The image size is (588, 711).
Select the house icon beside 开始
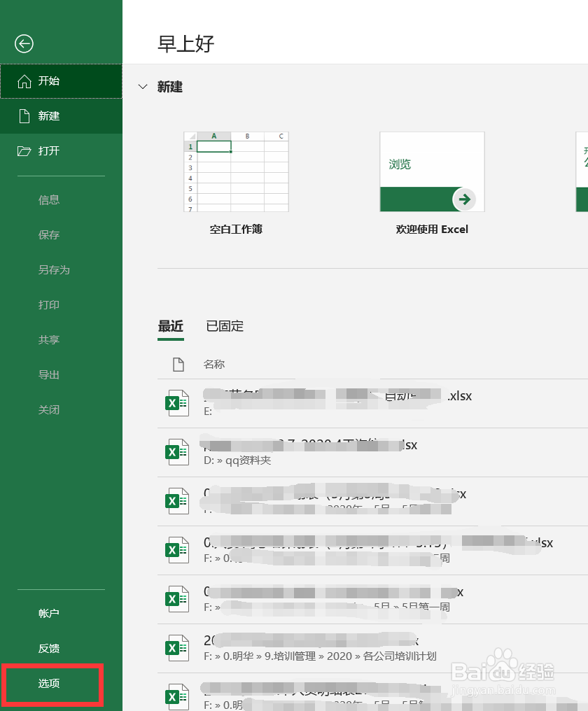point(25,81)
